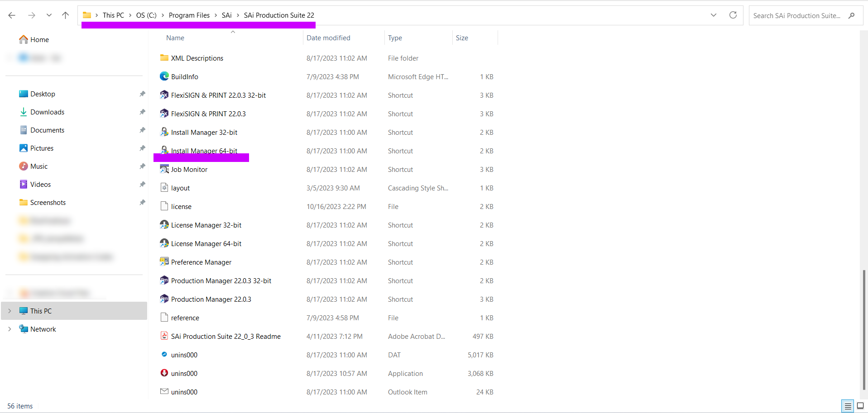Switch to large thumbnails view layout
Viewport: 868px width, 413px height.
(860, 406)
